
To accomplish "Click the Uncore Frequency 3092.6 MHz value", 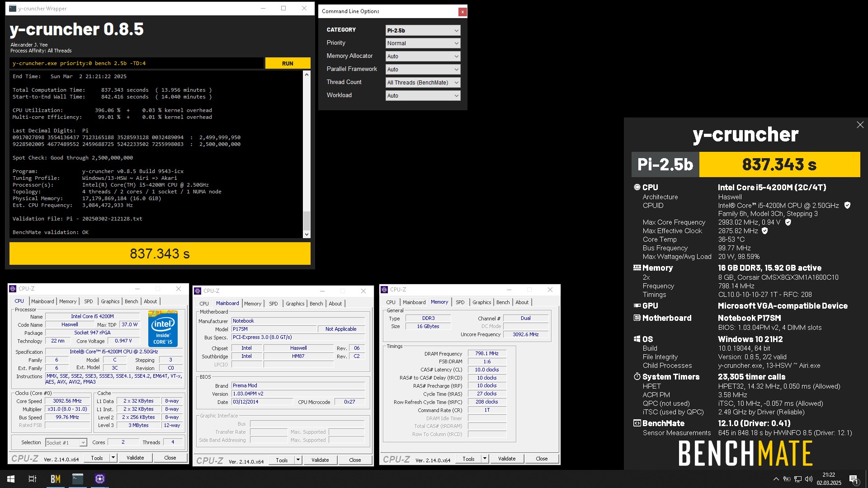I will point(525,335).
